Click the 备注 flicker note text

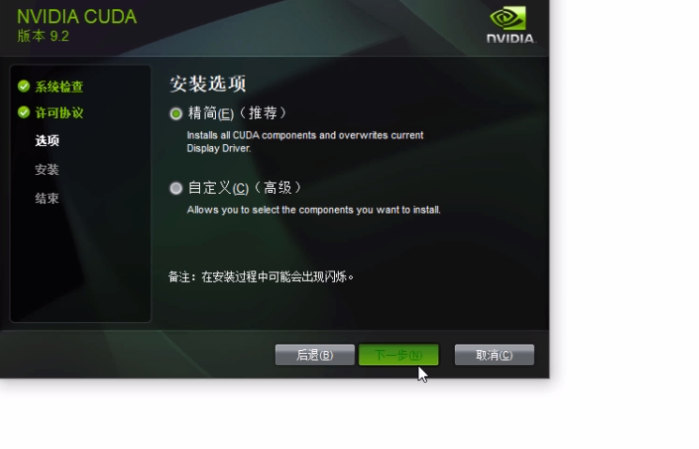coord(261,277)
